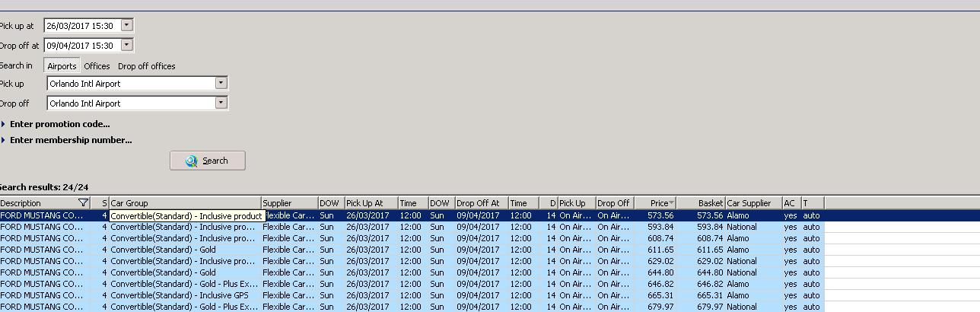Expand Enter promotion code section
The image size is (980, 312).
click(x=56, y=124)
